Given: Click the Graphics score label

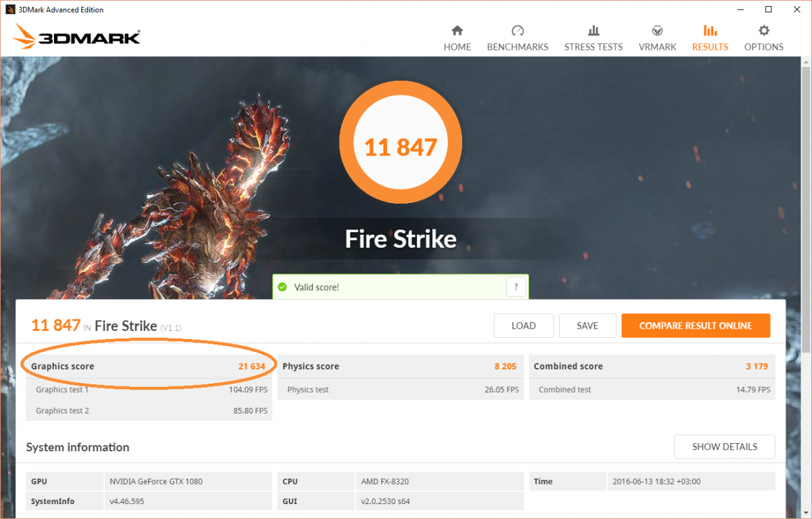Looking at the screenshot, I should (62, 366).
